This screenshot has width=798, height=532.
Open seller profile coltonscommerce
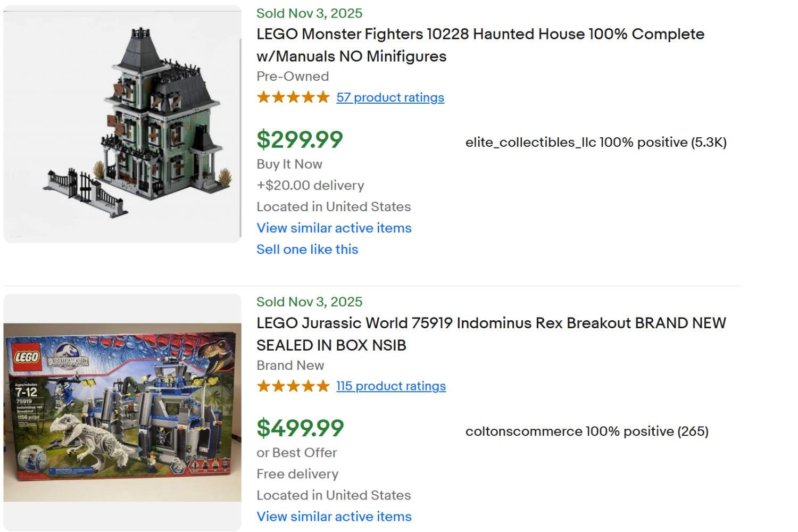click(524, 431)
